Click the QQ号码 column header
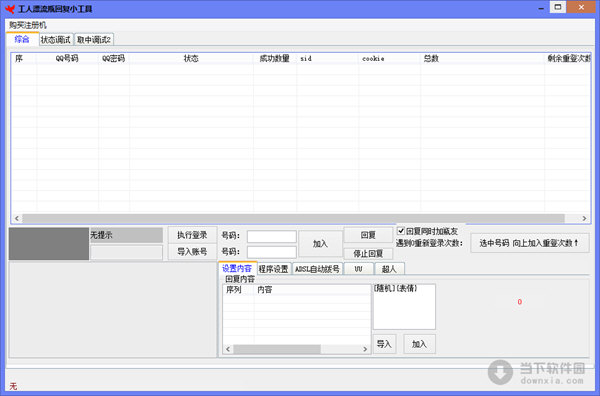This screenshot has width=600, height=396. 67,59
